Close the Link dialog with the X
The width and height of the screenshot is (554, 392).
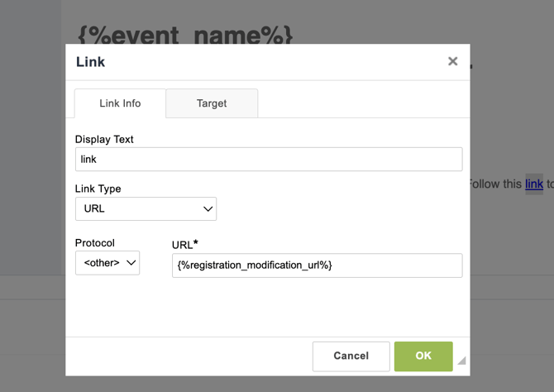[x=452, y=61]
